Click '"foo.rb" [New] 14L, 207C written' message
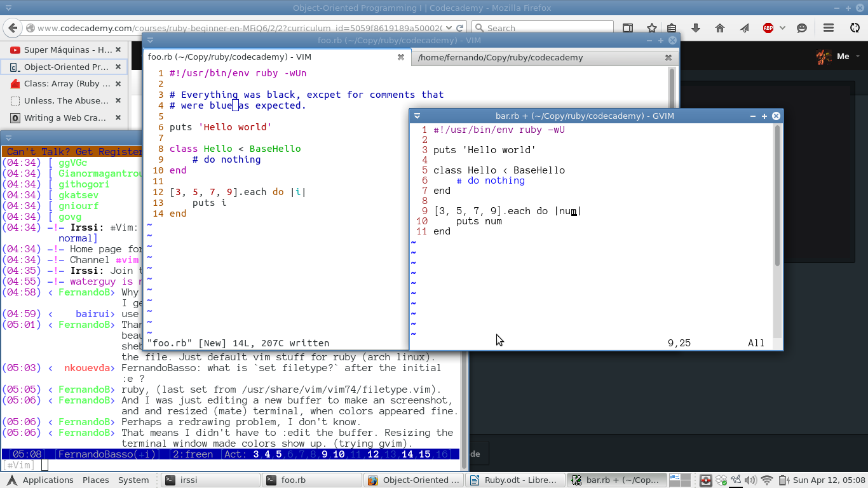Screen dimensions: 868x488 [x=238, y=343]
